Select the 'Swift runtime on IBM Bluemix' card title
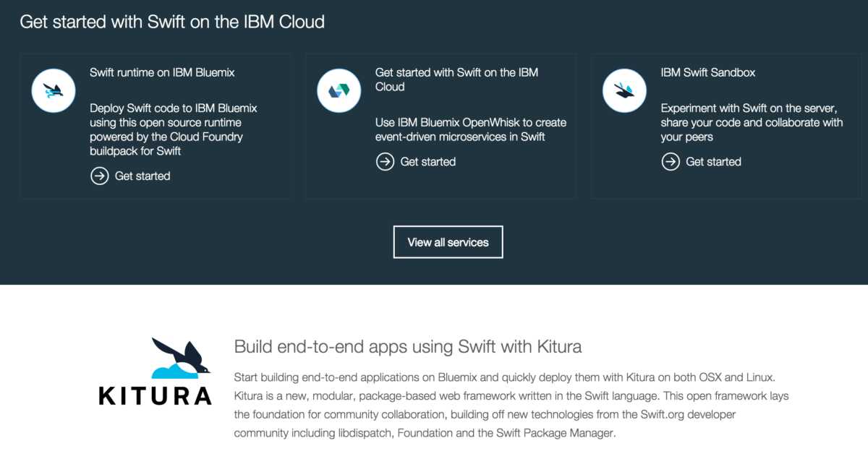868x459 pixels. pos(162,72)
